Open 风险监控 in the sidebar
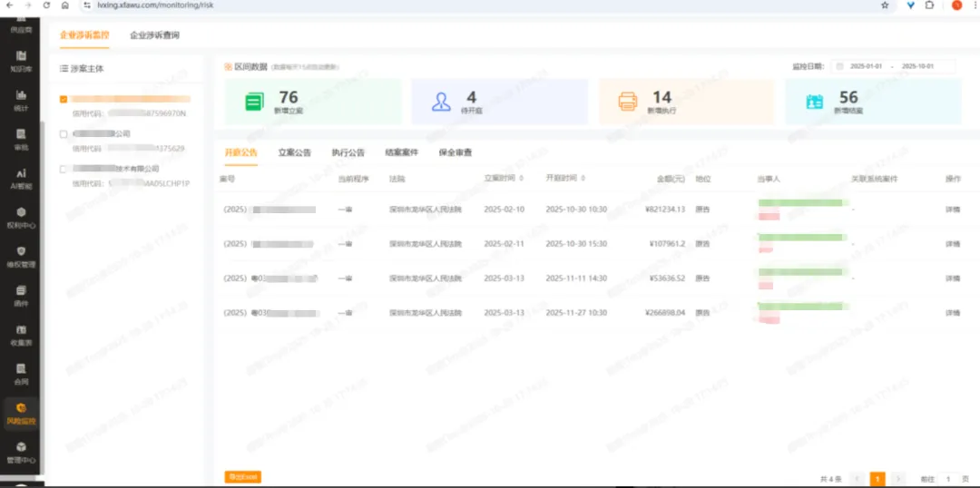This screenshot has height=488, width=980. [21, 413]
